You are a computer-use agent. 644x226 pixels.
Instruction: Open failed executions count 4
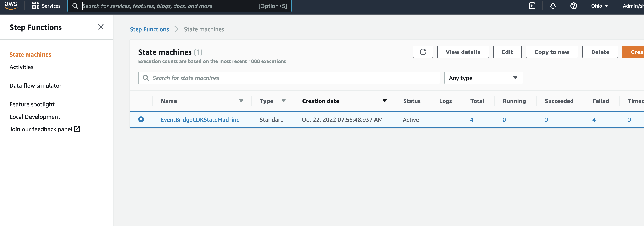594,120
